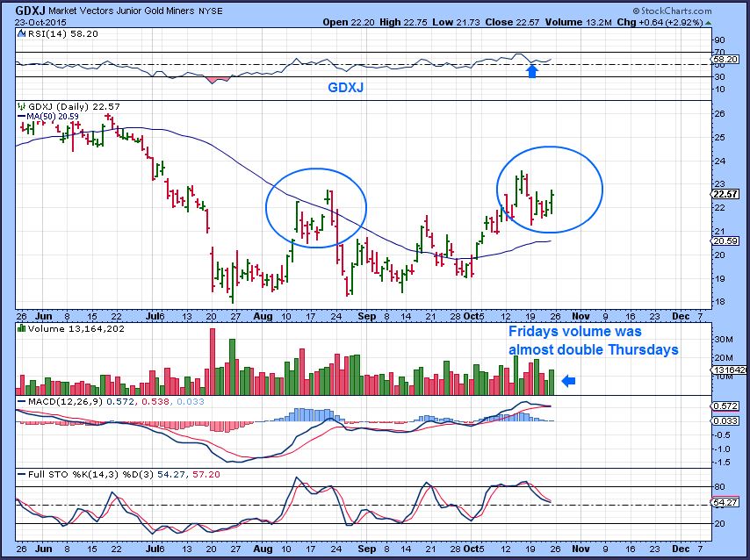This screenshot has width=750, height=560.
Task: Click 'Sep' on date axis under price panel
Action: pos(367,317)
